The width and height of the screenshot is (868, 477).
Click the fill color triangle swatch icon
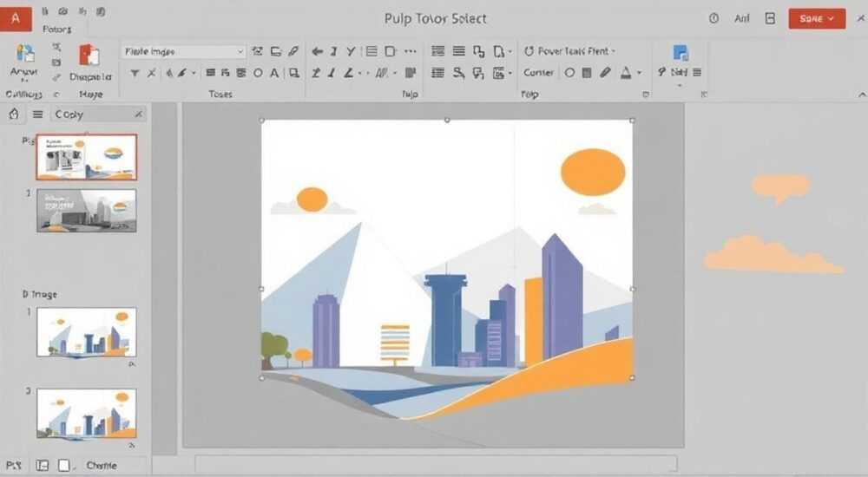tap(626, 73)
